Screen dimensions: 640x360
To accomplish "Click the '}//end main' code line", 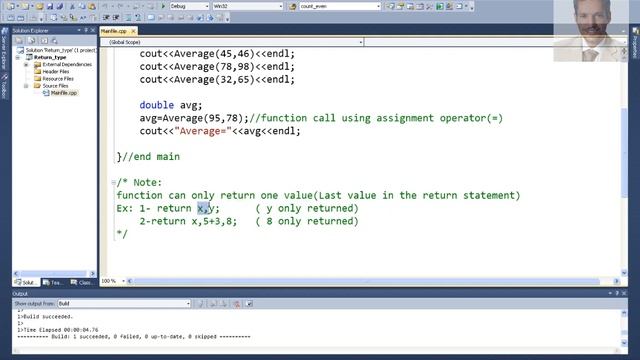I will (x=148, y=157).
